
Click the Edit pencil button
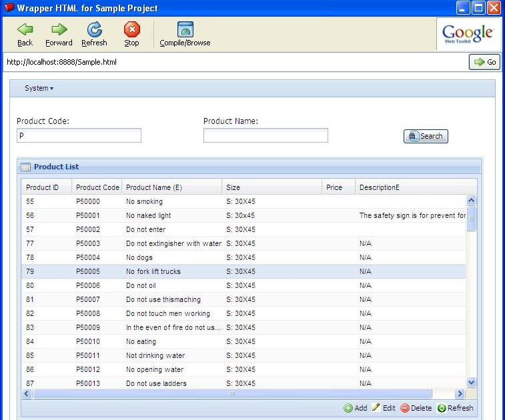[x=384, y=408]
